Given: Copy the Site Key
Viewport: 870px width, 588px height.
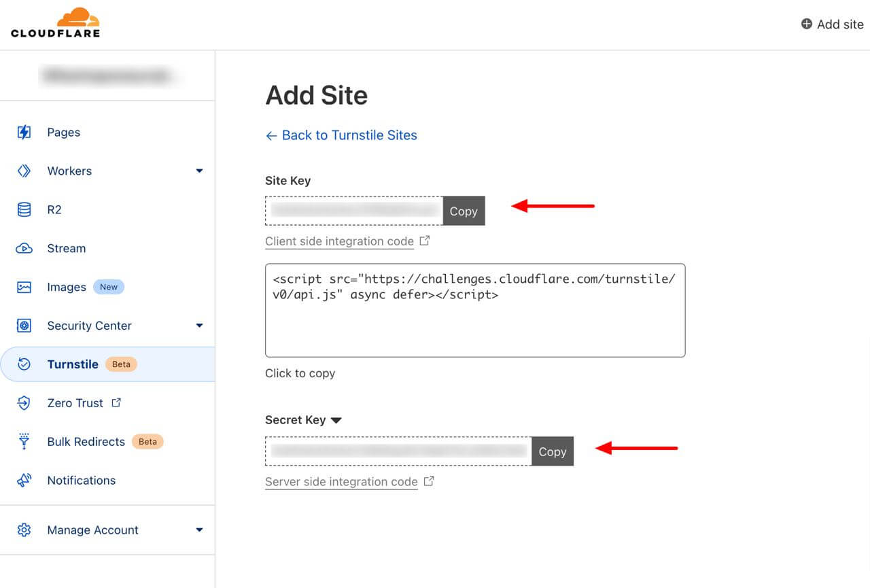Looking at the screenshot, I should point(464,211).
